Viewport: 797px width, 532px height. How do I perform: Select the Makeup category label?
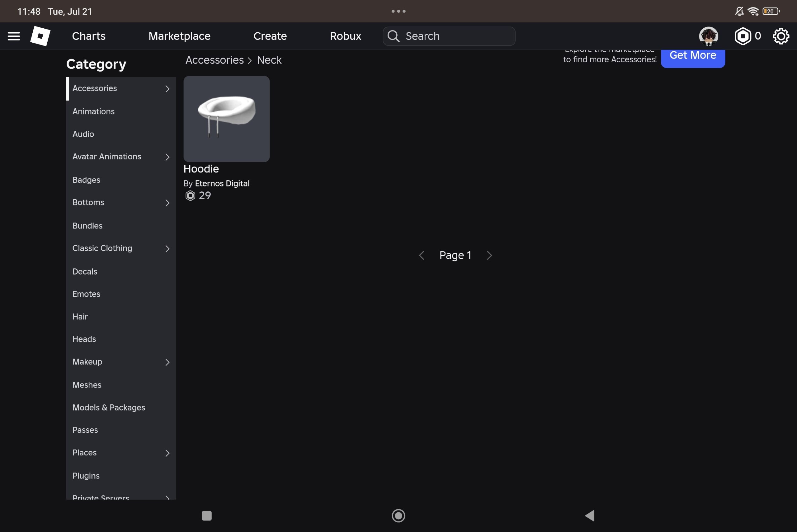tap(87, 362)
